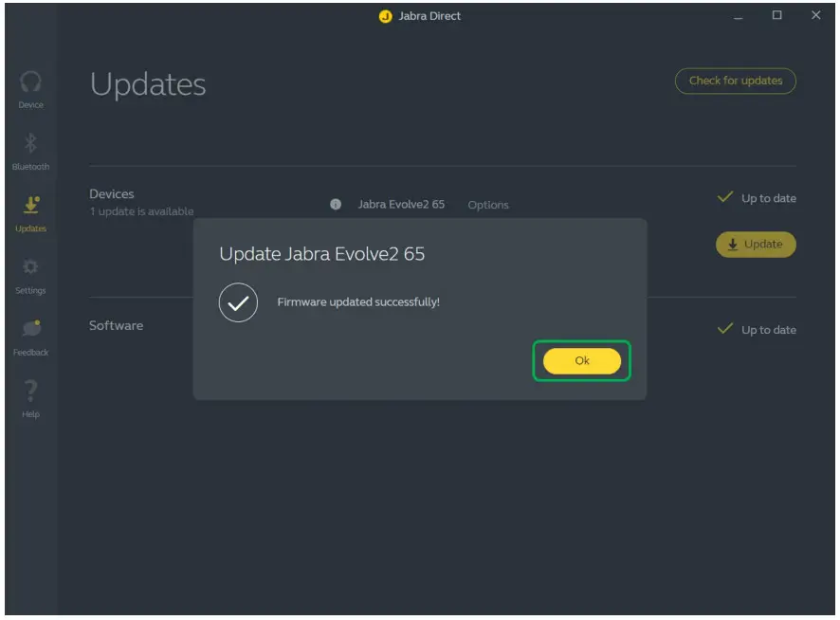Click the Jabra Direct logo in title bar
Viewport: 840px width, 620px height.
click(x=385, y=16)
